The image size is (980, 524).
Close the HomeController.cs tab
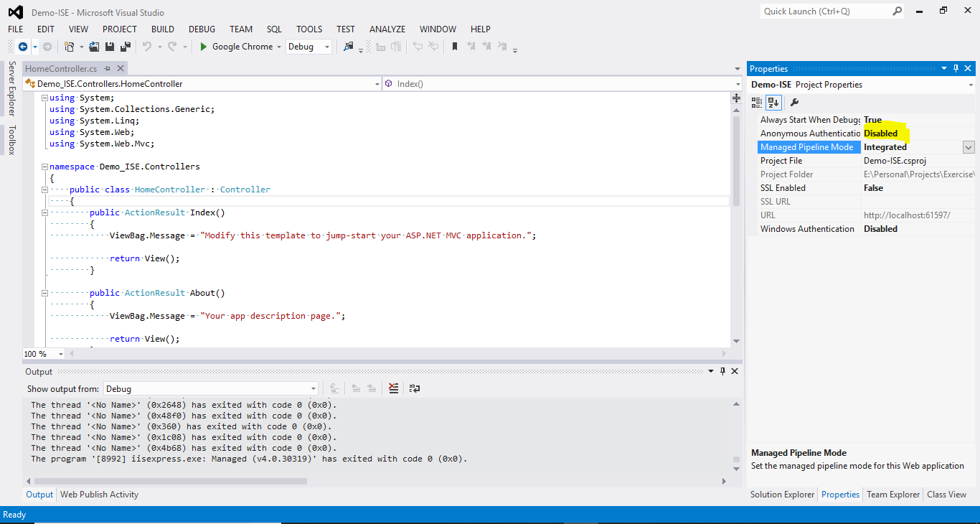point(121,68)
